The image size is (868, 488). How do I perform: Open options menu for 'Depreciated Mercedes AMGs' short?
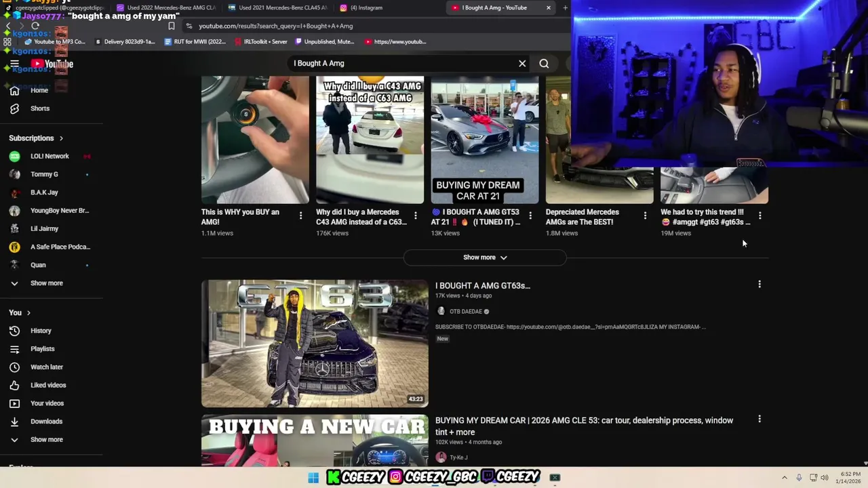645,216
